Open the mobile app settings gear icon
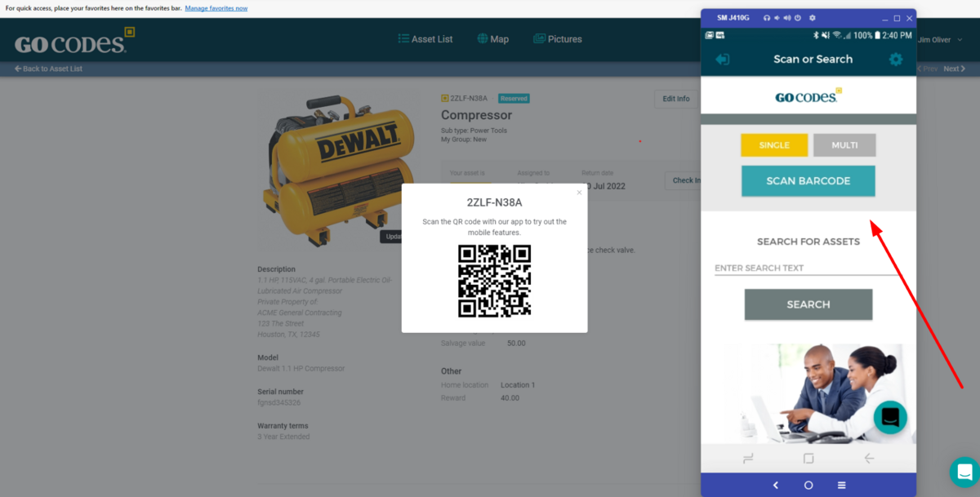The width and height of the screenshot is (980, 497). click(x=896, y=60)
